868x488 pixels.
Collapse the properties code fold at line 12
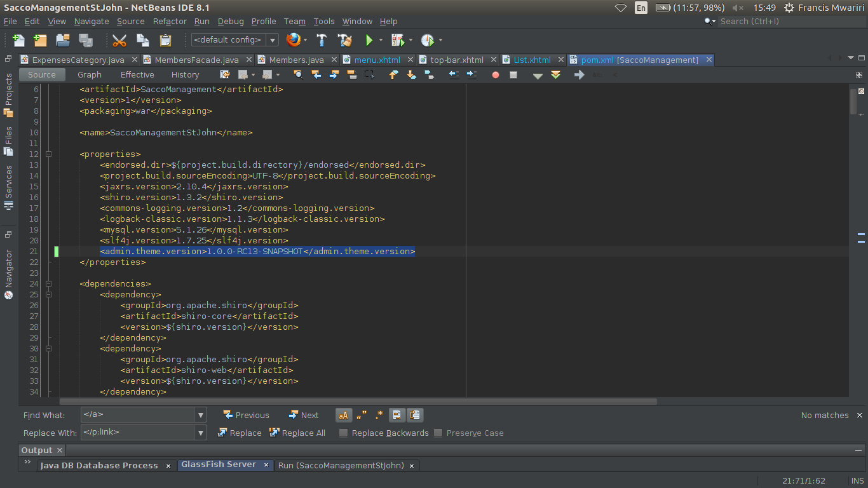coord(48,154)
